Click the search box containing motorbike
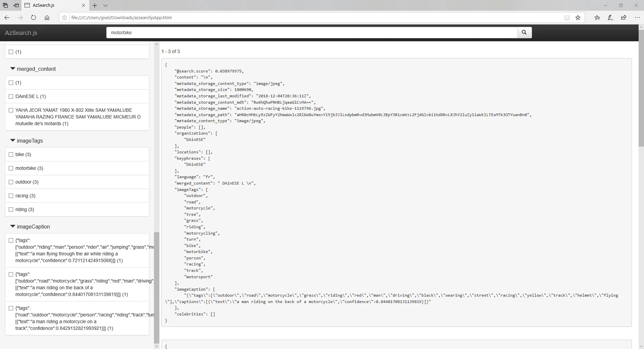Viewport: 644px width, 349px height. pos(312,33)
